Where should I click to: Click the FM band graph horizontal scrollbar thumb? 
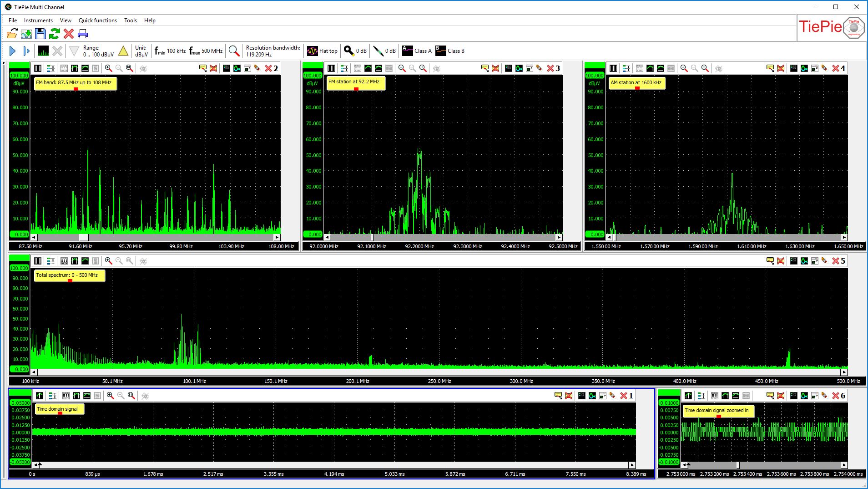pos(84,237)
